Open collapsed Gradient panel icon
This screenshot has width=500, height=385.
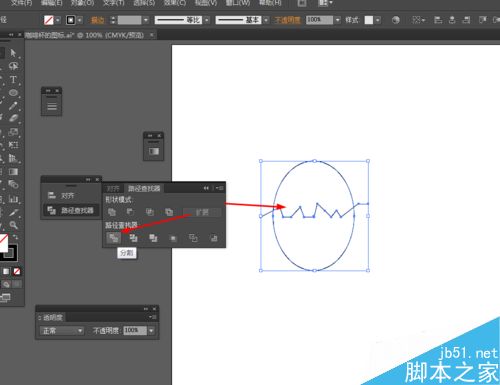point(154,151)
